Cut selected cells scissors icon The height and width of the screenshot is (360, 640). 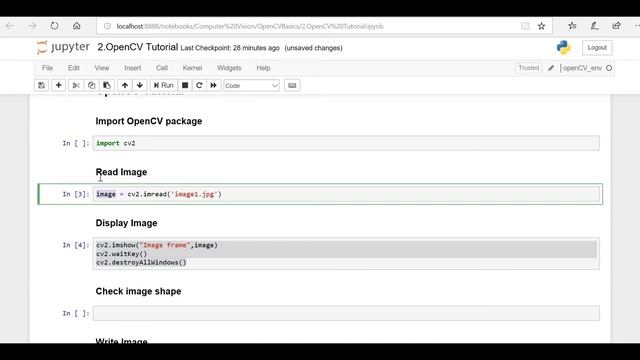tap(76, 85)
